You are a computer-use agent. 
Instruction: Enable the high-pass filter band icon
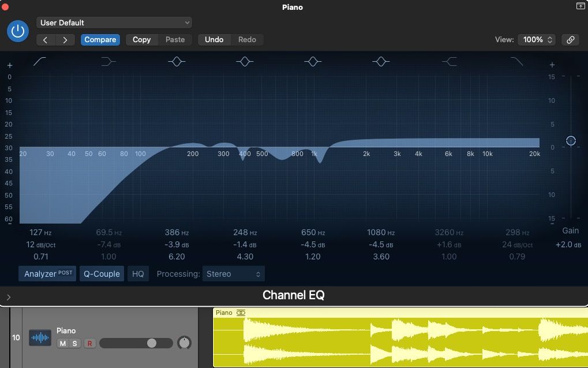pos(40,61)
